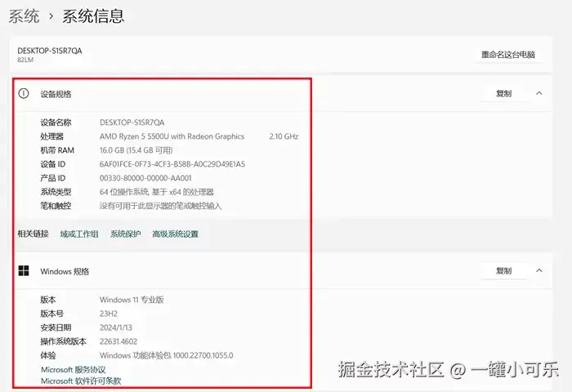Click the 产品 ID label
The width and height of the screenshot is (572, 392).
53,178
